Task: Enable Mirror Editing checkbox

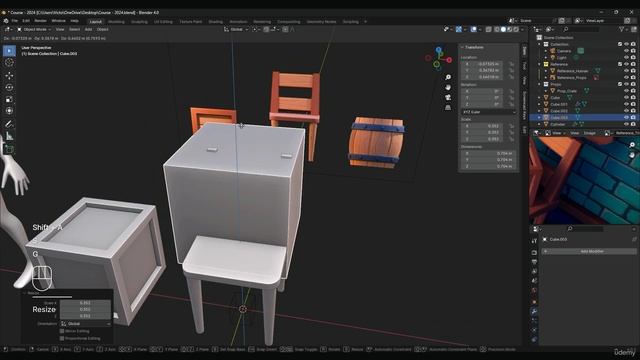Action: [62, 331]
